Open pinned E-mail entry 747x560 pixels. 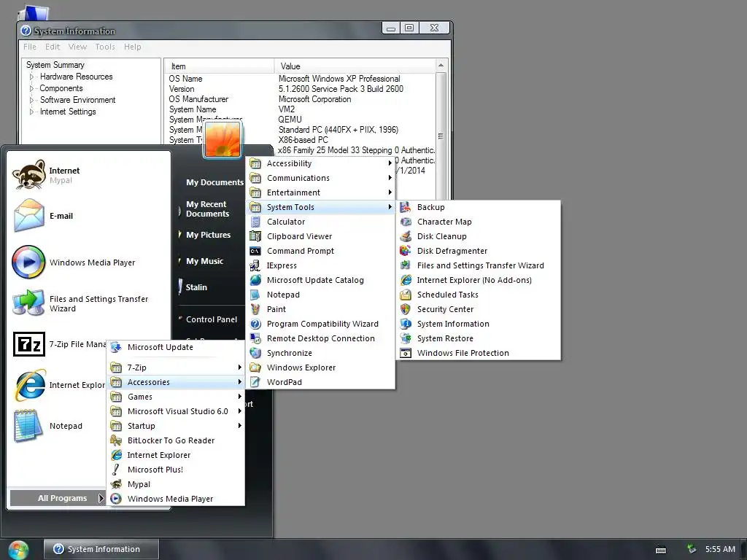click(x=88, y=216)
